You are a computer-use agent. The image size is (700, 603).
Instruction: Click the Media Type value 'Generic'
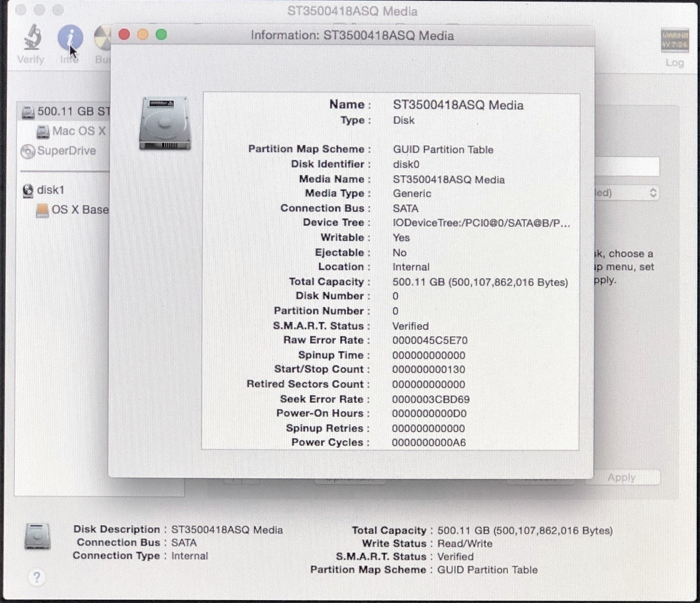coord(412,193)
